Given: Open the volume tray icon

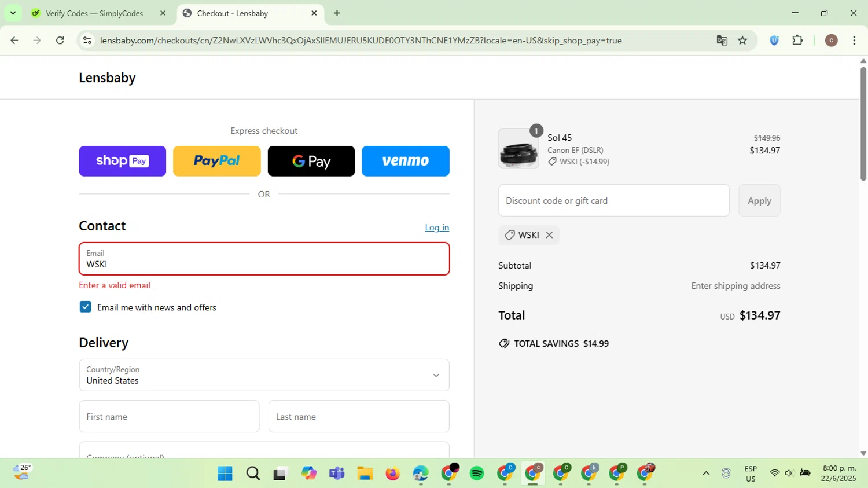Looking at the screenshot, I should click(789, 474).
